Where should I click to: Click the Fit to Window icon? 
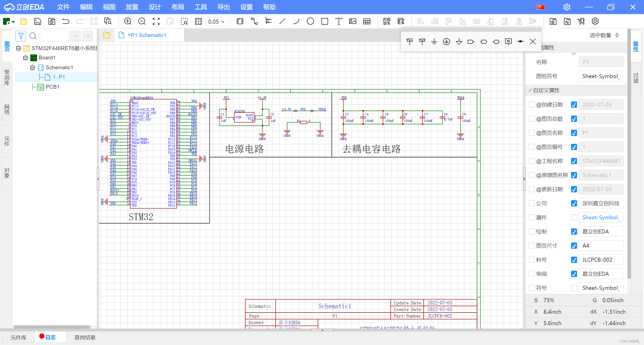pyautogui.click(x=156, y=21)
